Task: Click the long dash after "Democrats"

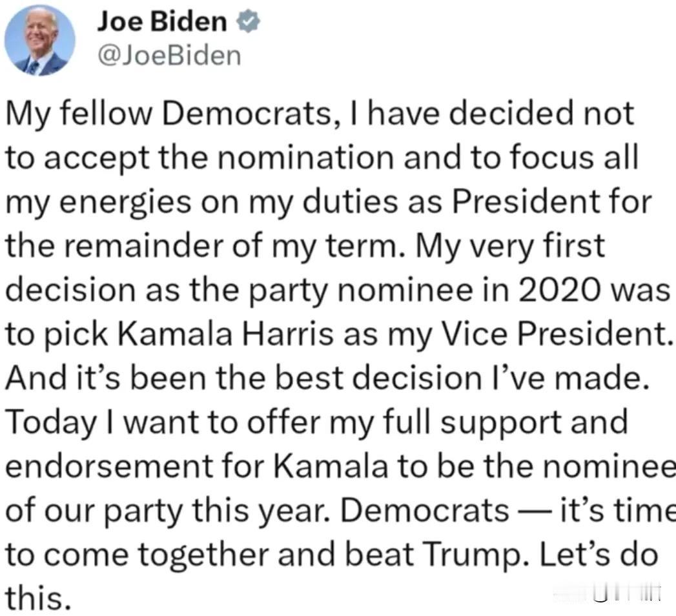Action: (535, 511)
